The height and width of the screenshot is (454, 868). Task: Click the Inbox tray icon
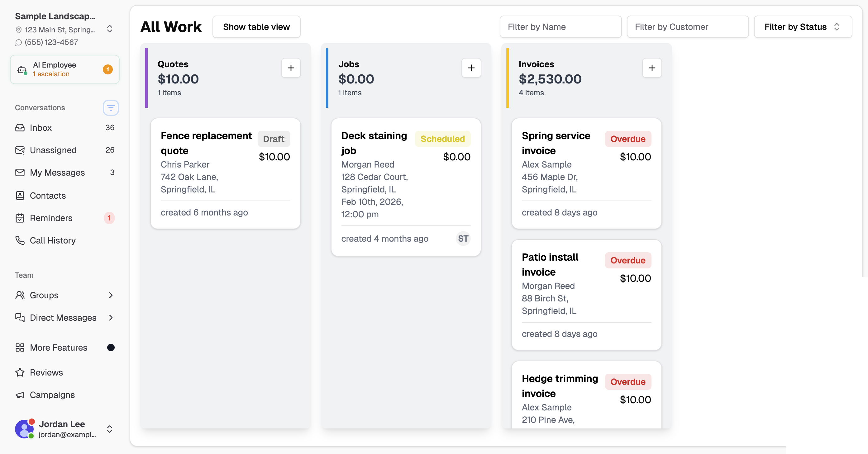pos(20,128)
